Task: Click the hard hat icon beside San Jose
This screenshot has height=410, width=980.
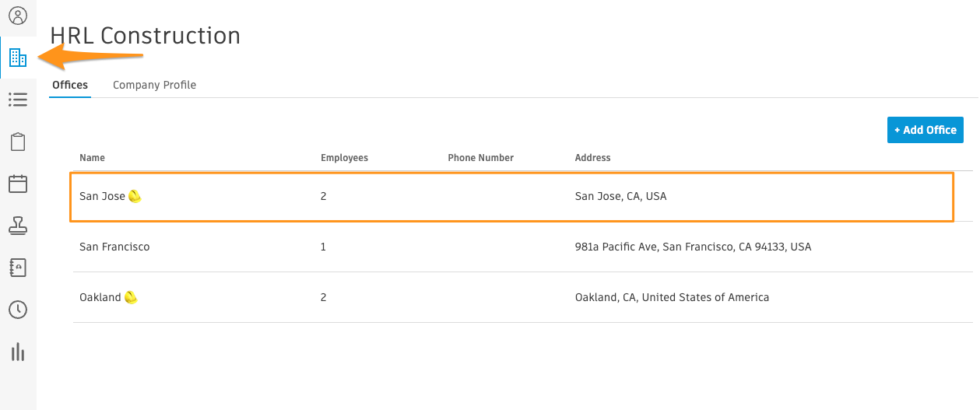Action: 135,196
